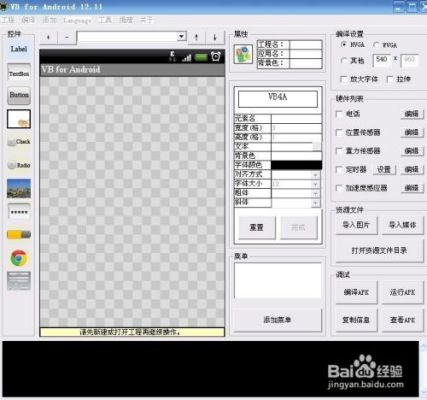Click the 添加菜单 button

(277, 320)
